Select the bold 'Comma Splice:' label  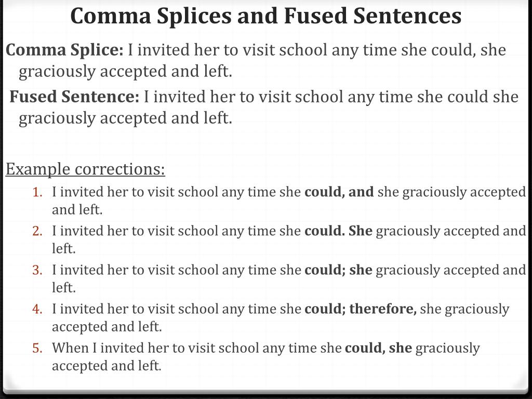[65, 50]
